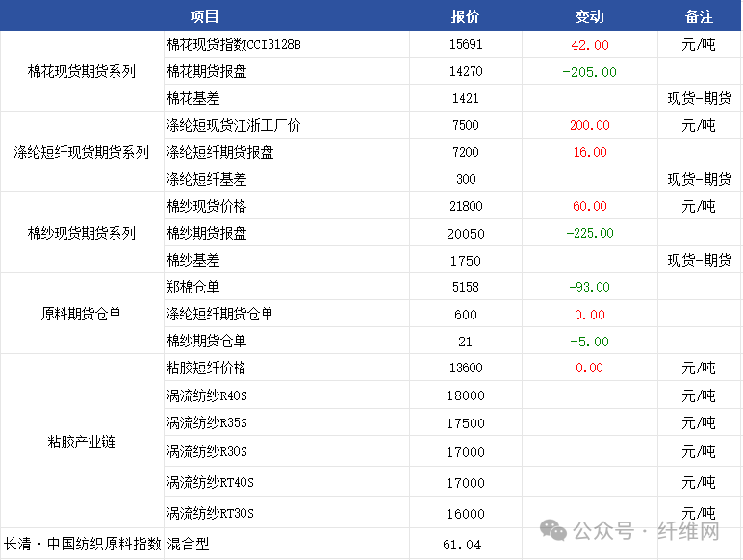Select the basis value 1421
743x560 pixels.
(x=466, y=98)
